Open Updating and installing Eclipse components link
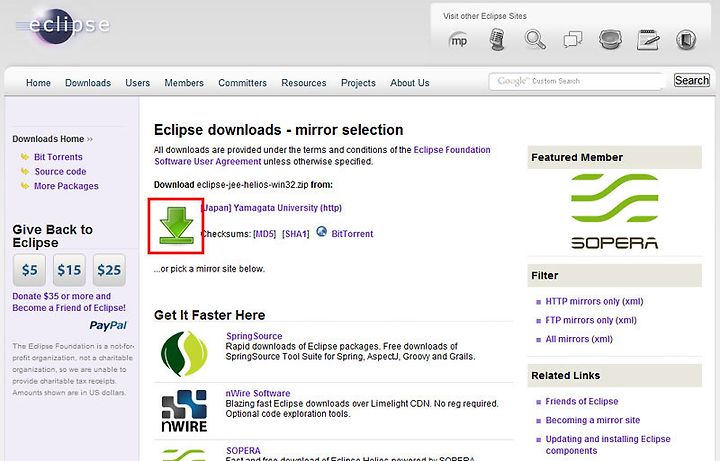 pyautogui.click(x=608, y=444)
